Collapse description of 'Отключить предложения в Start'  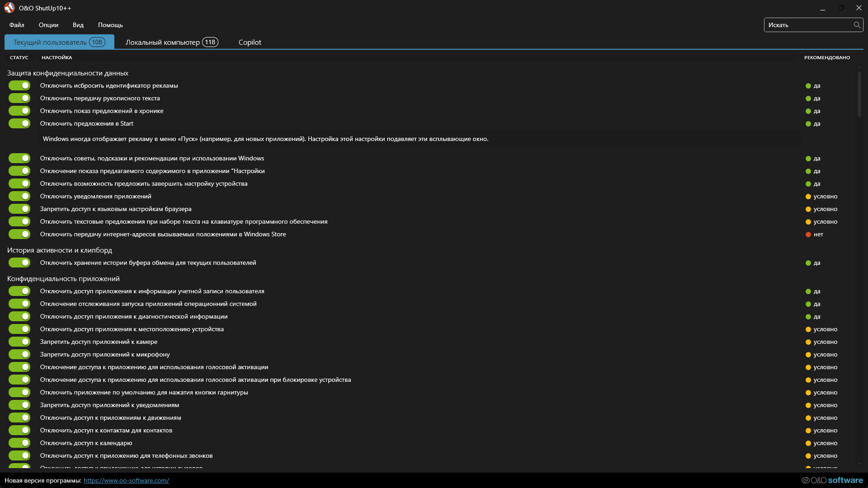(86, 123)
